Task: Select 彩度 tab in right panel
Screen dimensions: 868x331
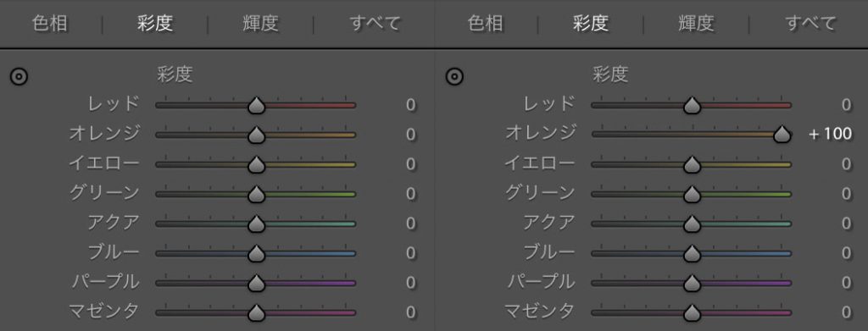Action: coord(591,24)
